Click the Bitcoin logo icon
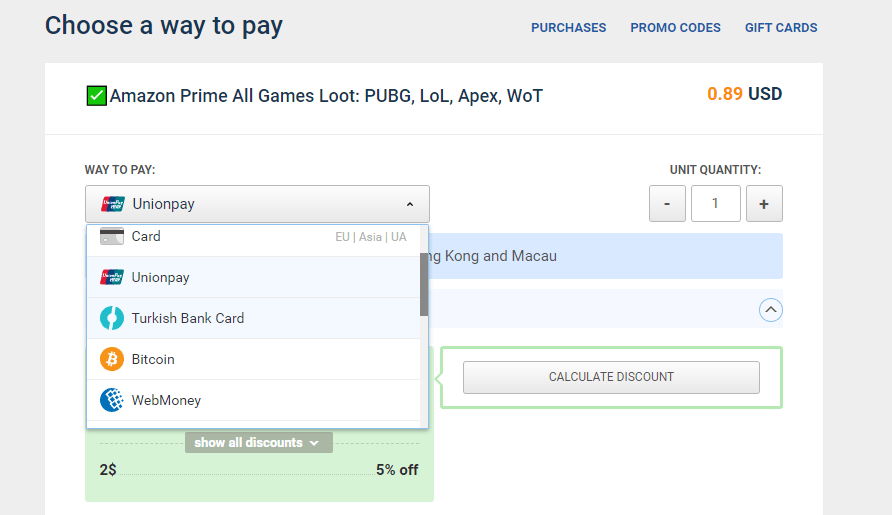The height and width of the screenshot is (515, 892). [112, 359]
